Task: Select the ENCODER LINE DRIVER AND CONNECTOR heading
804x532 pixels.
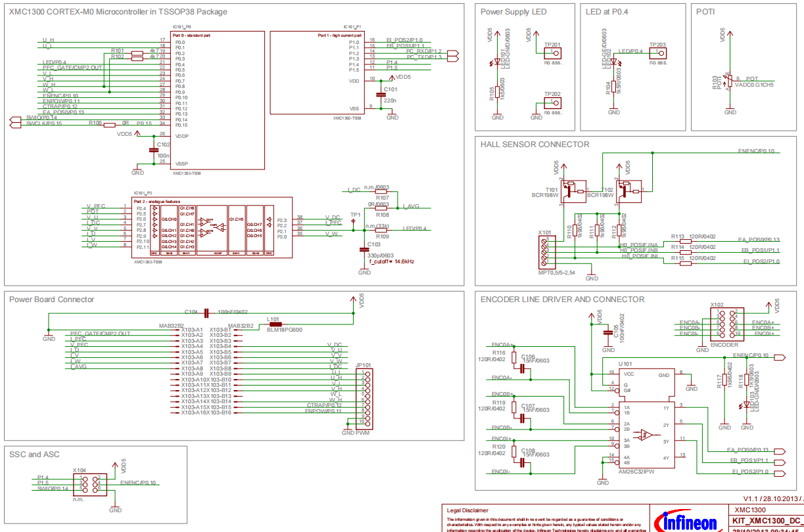Action: tap(562, 299)
